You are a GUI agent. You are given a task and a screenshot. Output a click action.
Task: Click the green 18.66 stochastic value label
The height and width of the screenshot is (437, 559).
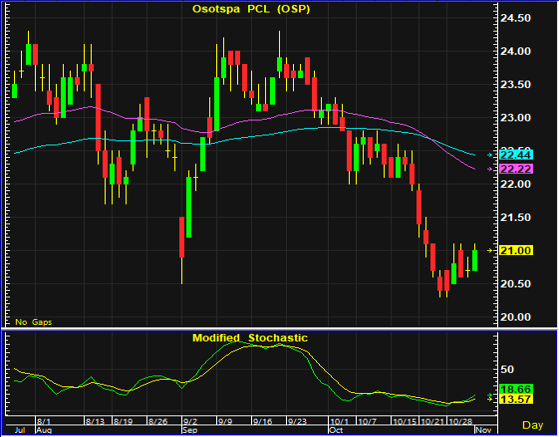(x=516, y=389)
